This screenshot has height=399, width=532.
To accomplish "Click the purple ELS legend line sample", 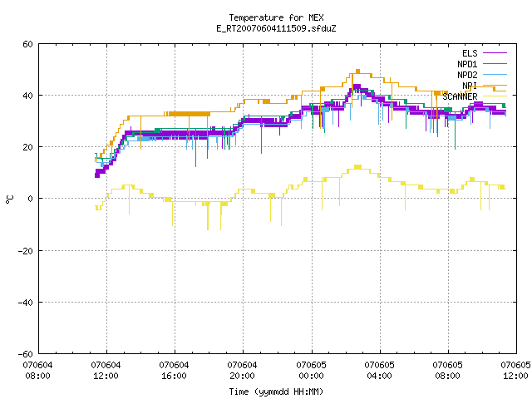I will (x=495, y=53).
